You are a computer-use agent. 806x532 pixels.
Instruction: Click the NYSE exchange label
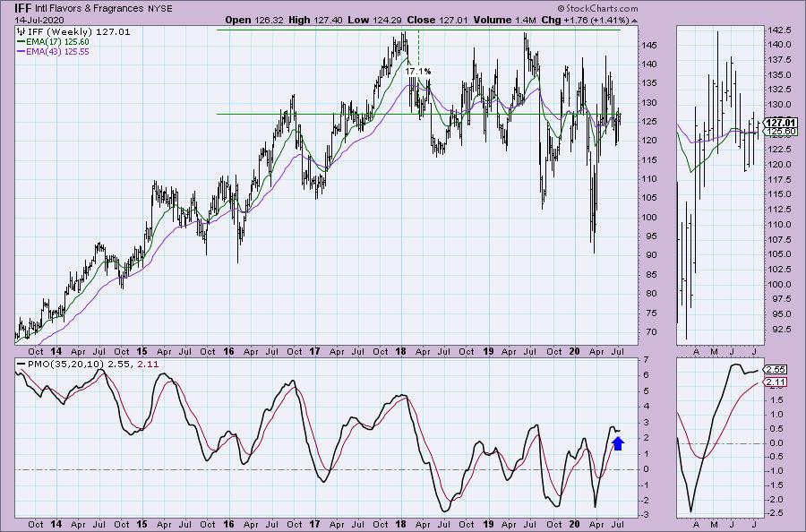160,9
